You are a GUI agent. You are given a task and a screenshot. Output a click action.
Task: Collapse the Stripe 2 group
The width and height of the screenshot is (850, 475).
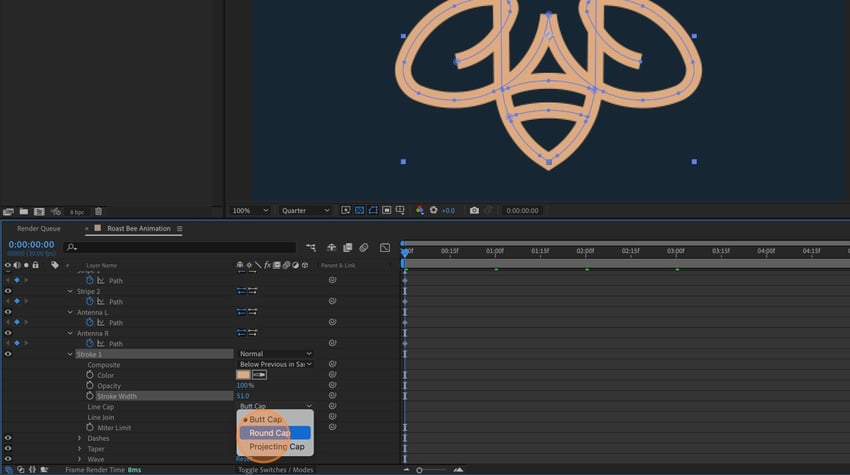70,291
